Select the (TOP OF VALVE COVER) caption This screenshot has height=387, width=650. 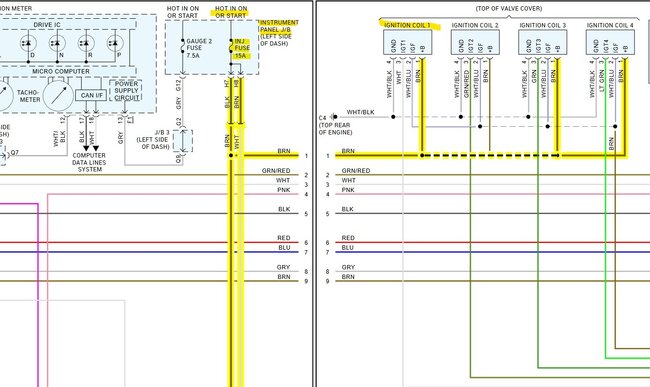tap(509, 8)
